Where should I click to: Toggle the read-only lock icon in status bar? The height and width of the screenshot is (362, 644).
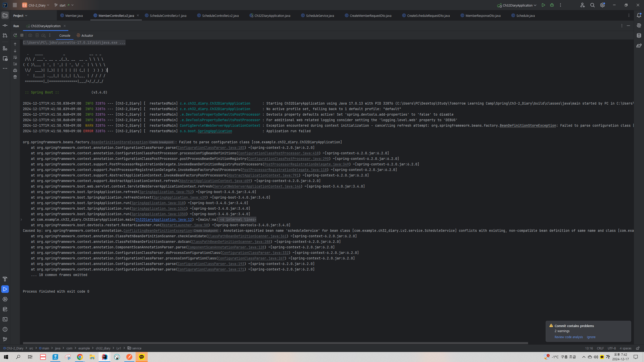[x=638, y=348]
